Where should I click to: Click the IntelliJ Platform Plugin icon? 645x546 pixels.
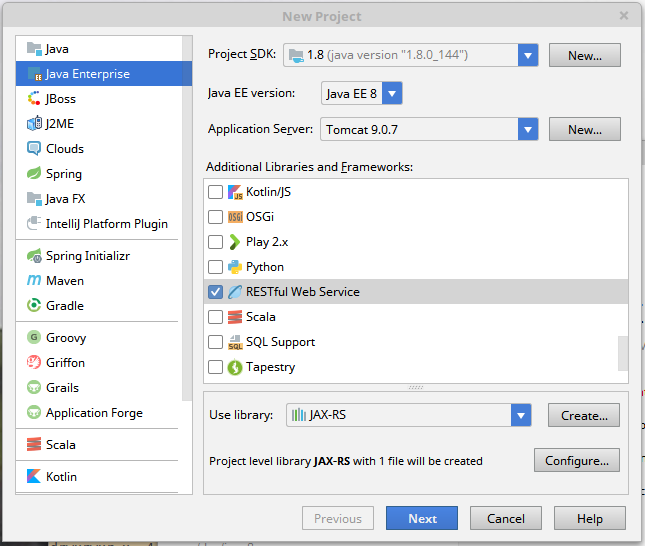(x=34, y=223)
